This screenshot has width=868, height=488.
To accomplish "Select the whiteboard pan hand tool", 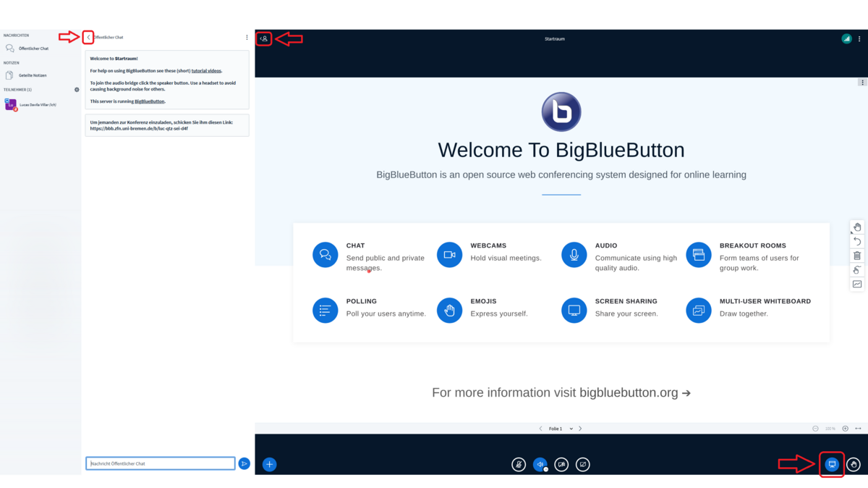I will tap(857, 227).
